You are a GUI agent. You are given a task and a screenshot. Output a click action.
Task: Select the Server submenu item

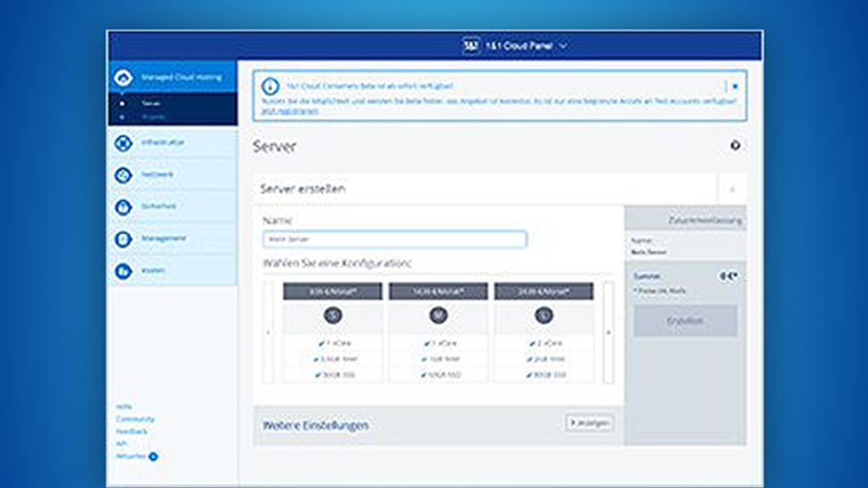coord(151,103)
